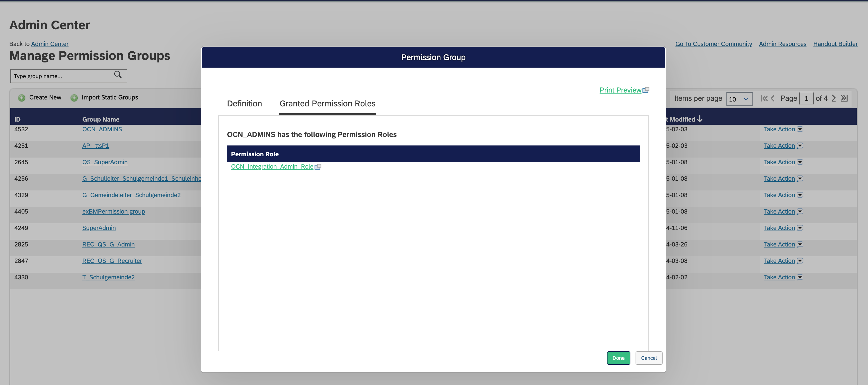
Task: Expand Take Action for OCN_ADMINS row
Action: 800,129
